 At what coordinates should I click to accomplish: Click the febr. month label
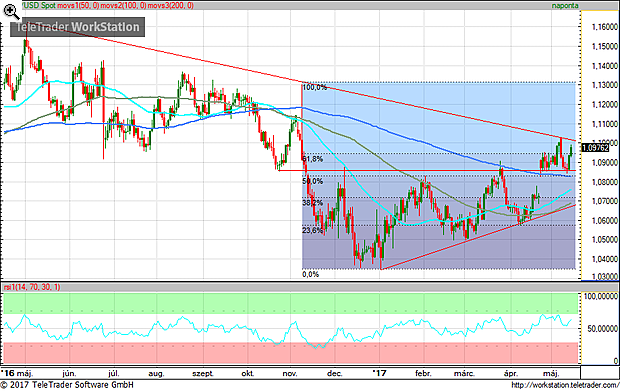[423, 373]
